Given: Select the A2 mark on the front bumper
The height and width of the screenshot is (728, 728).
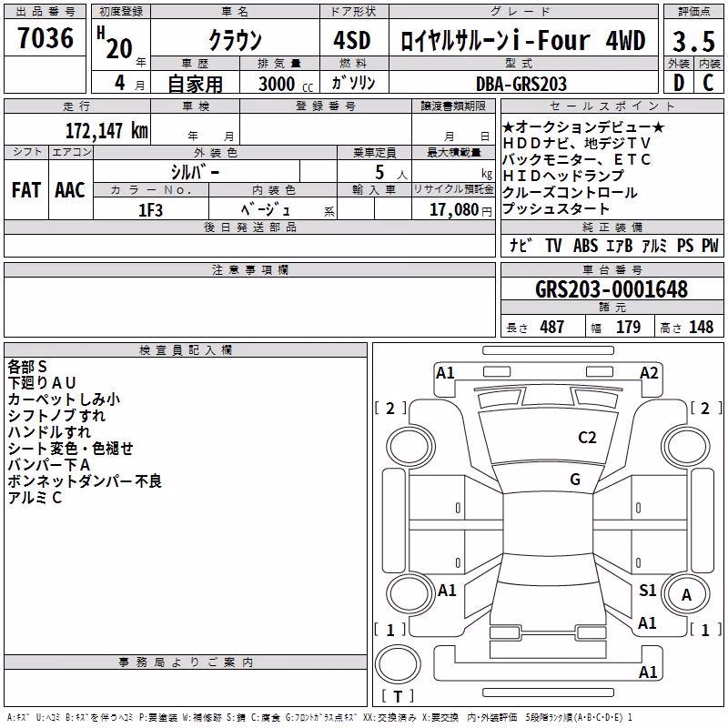Looking at the screenshot, I should (x=649, y=373).
